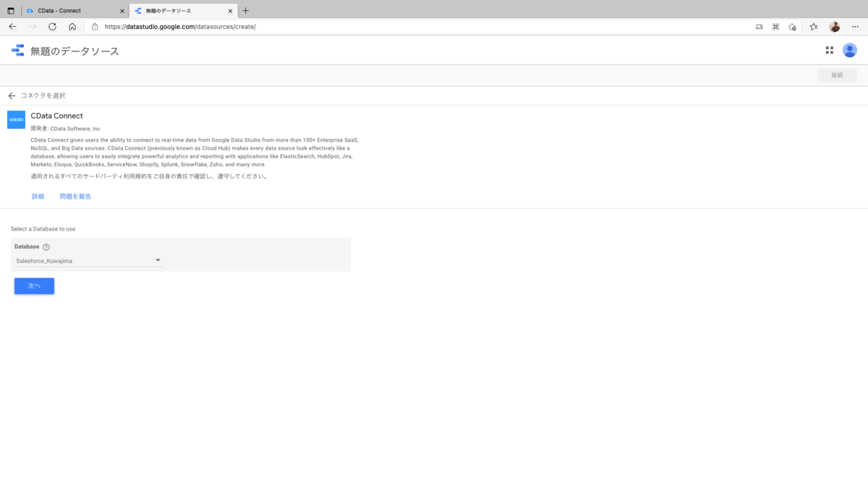Select the 無題のデータソース browser tab
Viewport: 868px width, 488px height.
(183, 11)
